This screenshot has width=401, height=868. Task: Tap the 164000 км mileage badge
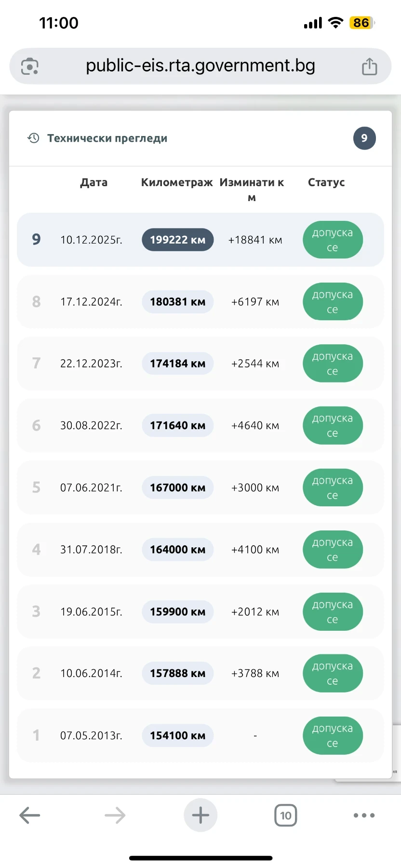(177, 550)
